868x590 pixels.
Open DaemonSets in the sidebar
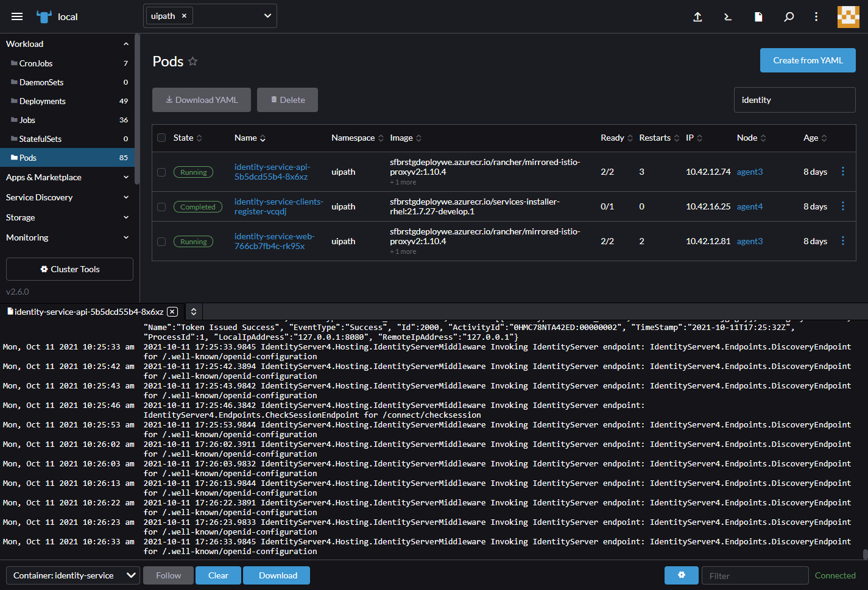tap(67, 82)
